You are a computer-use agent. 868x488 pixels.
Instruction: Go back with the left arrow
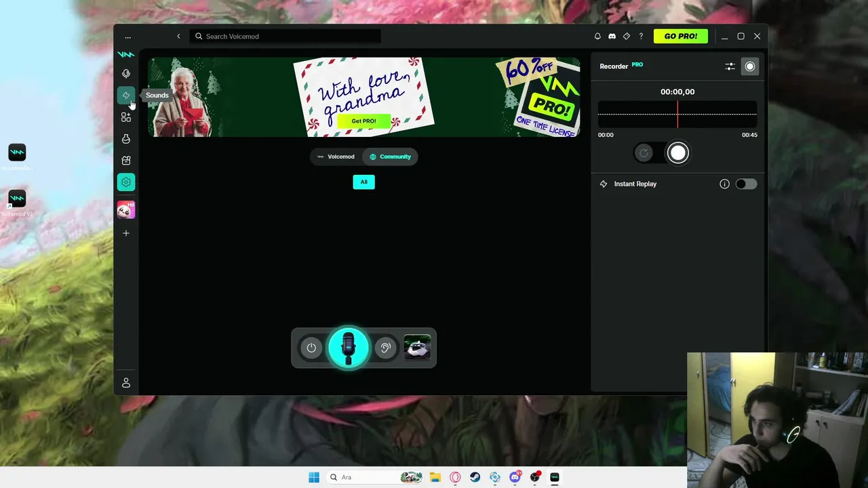[x=178, y=37]
